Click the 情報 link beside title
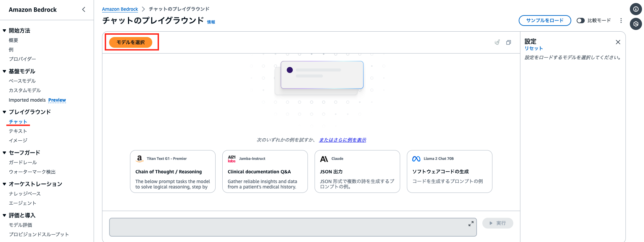The width and height of the screenshot is (644, 242). click(211, 22)
